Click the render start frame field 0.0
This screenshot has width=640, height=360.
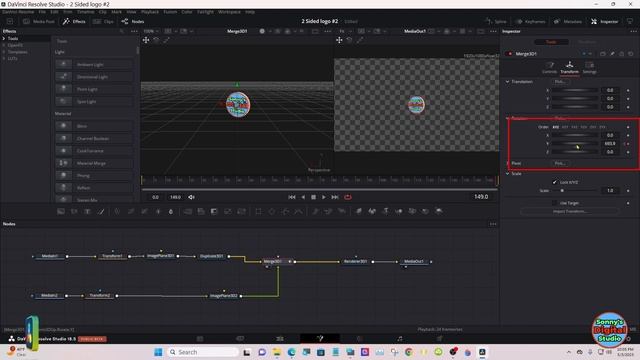click(156, 197)
